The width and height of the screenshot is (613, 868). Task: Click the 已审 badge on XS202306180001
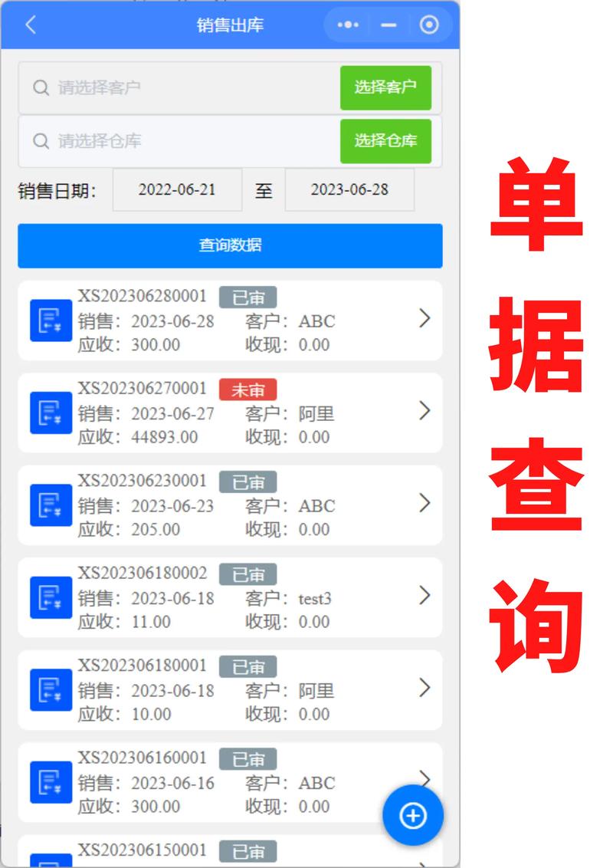247,667
